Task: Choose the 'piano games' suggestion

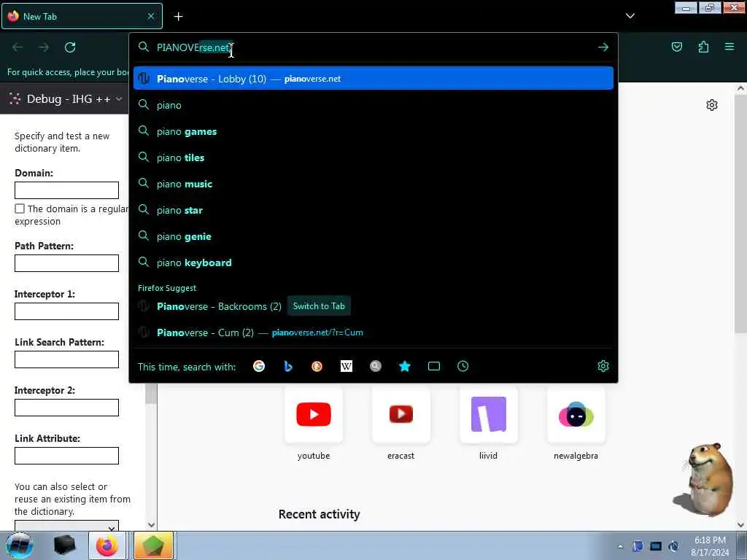Action: (373, 131)
